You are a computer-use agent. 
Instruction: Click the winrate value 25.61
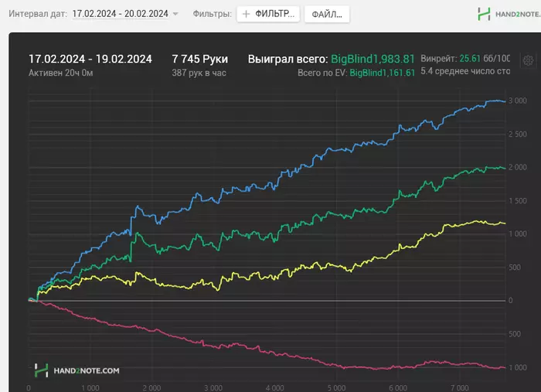[x=470, y=58]
